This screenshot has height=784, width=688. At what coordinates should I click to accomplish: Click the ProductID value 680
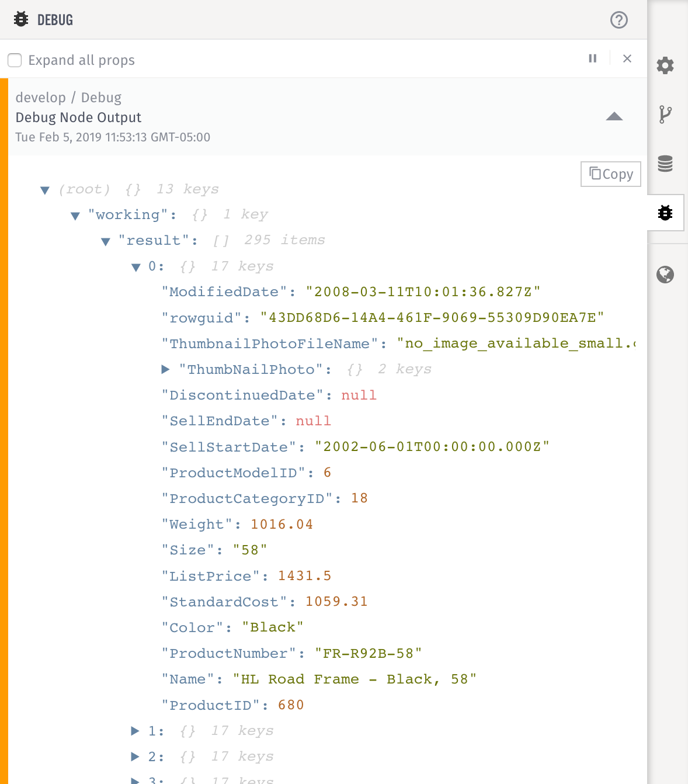(x=291, y=705)
